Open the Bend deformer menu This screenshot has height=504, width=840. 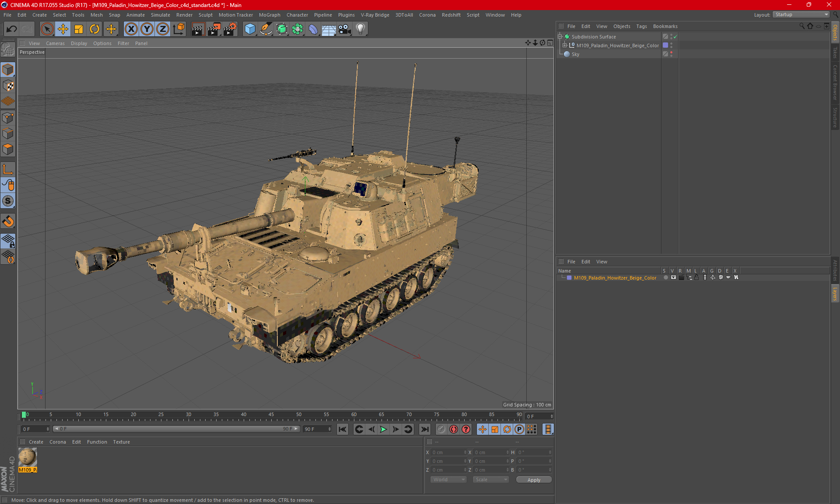coord(313,29)
